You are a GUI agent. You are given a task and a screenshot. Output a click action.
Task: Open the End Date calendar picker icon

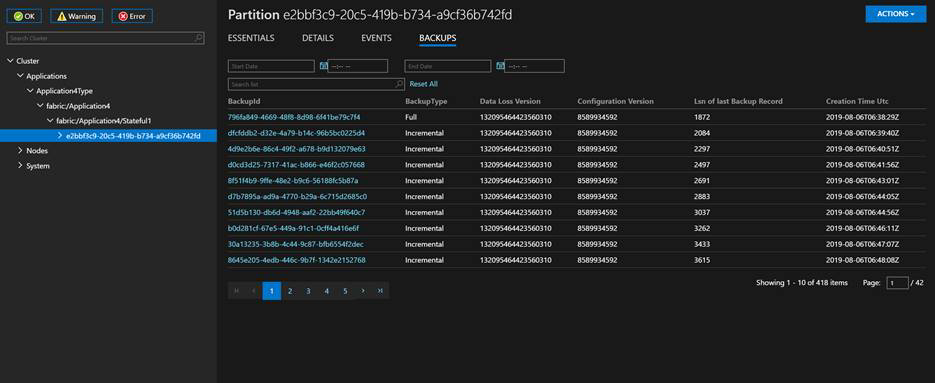coord(500,66)
